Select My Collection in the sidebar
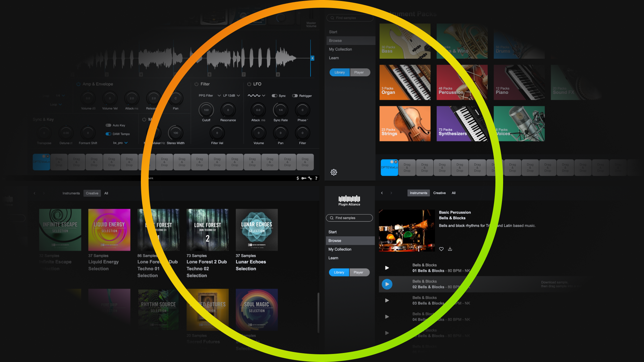The image size is (644, 362). (340, 249)
